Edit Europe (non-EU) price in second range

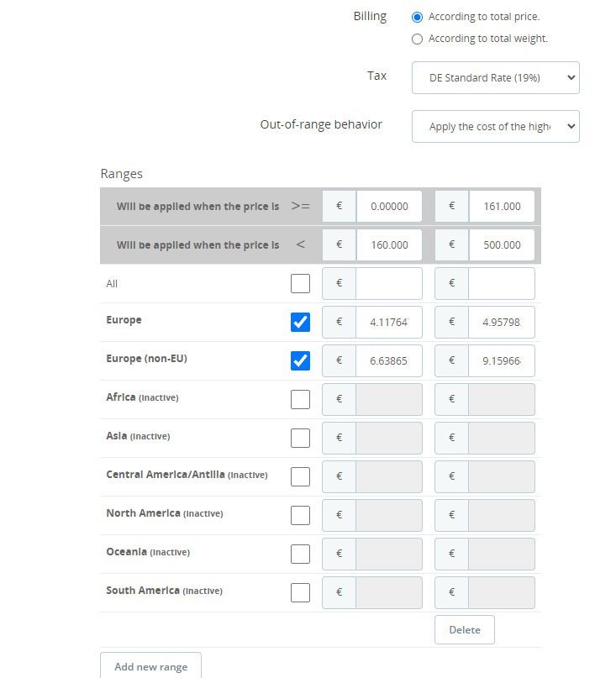501,360
